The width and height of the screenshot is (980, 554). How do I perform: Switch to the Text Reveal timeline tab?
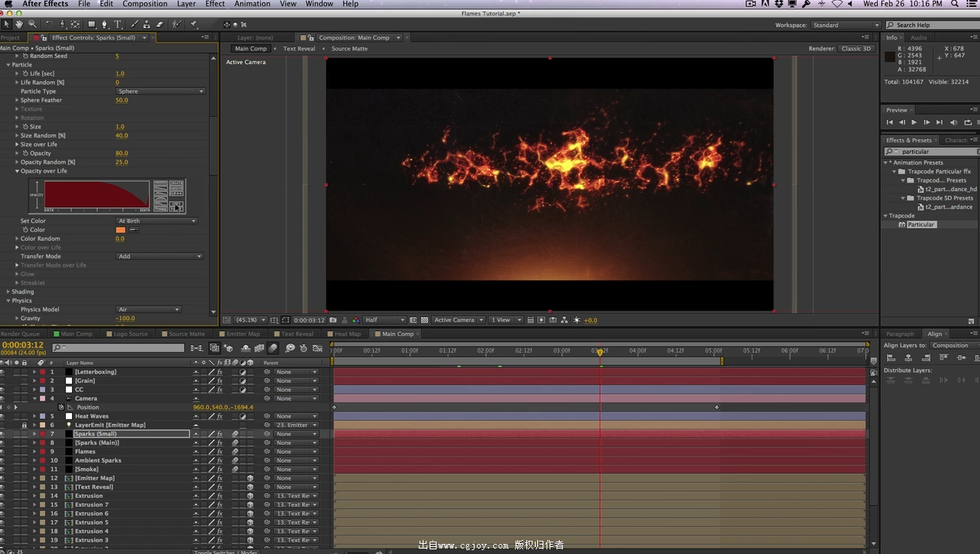point(297,334)
